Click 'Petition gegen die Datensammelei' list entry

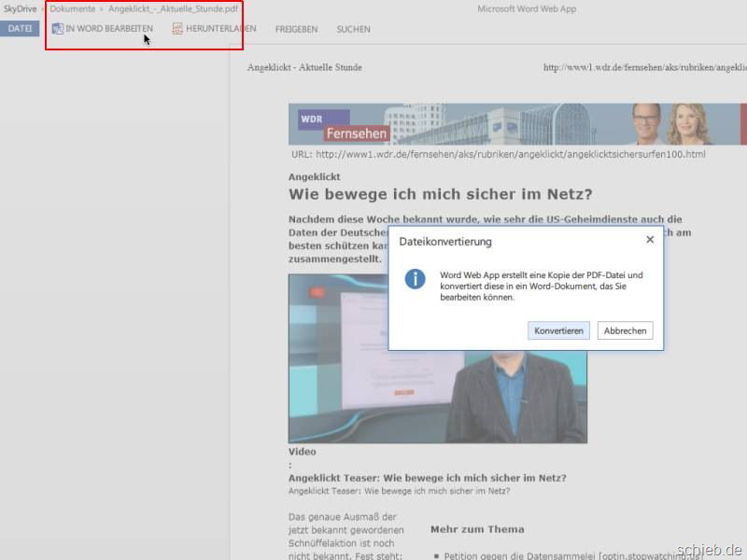click(x=573, y=555)
